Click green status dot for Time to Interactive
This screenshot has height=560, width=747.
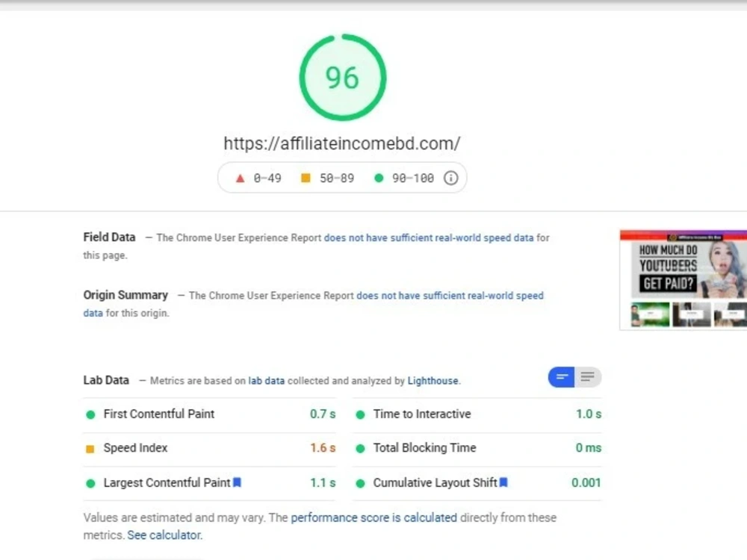click(360, 414)
